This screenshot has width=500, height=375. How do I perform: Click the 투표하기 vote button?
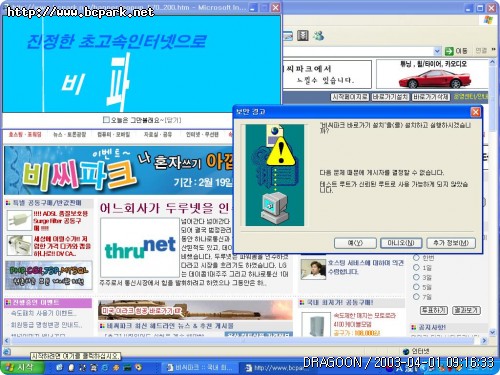[x=433, y=310]
